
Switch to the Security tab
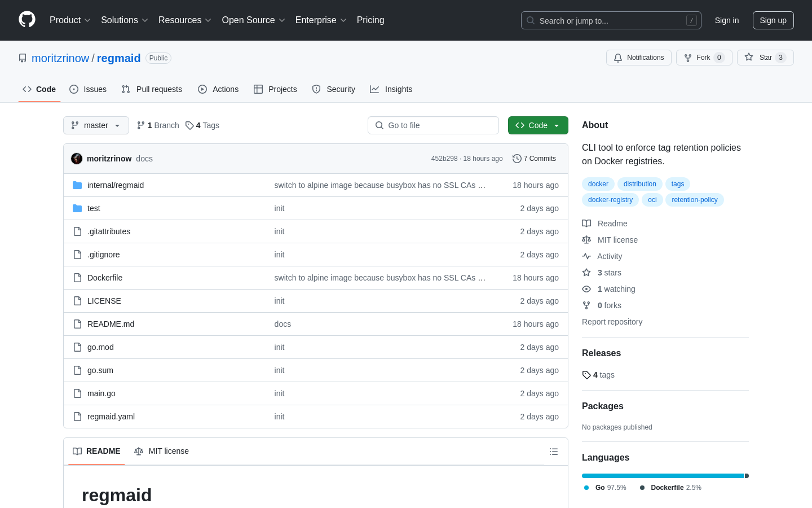click(334, 89)
